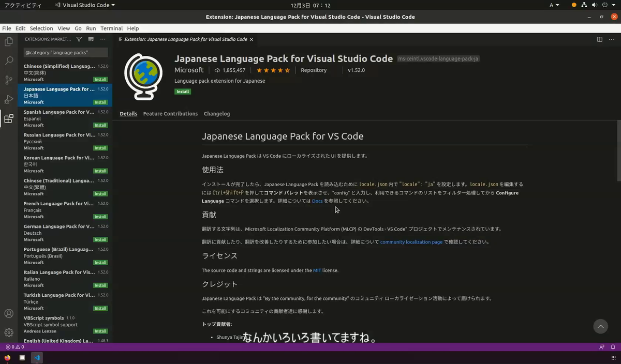Screen dimensions: 621x364
Task: Click the Filter Extensions funnel icon
Action: (x=79, y=39)
